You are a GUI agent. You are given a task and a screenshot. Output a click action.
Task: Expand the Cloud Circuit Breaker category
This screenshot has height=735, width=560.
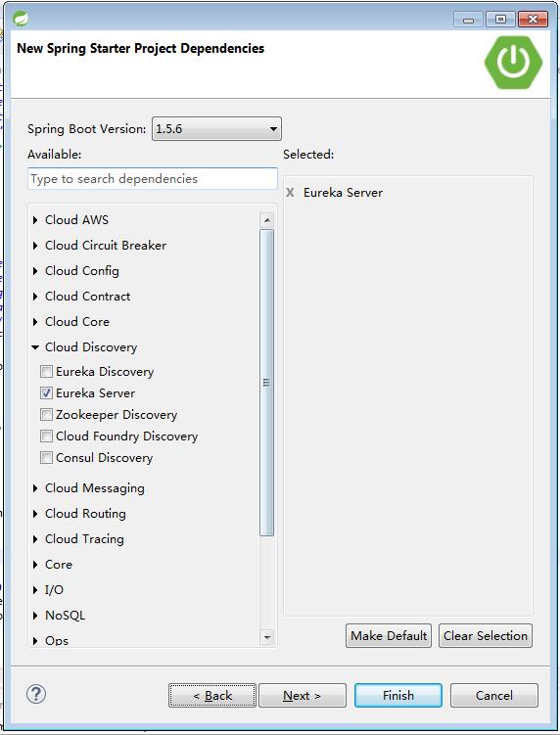click(35, 245)
